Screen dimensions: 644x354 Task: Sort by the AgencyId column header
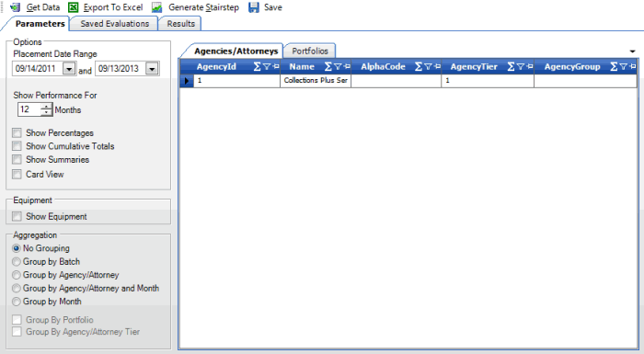(216, 66)
